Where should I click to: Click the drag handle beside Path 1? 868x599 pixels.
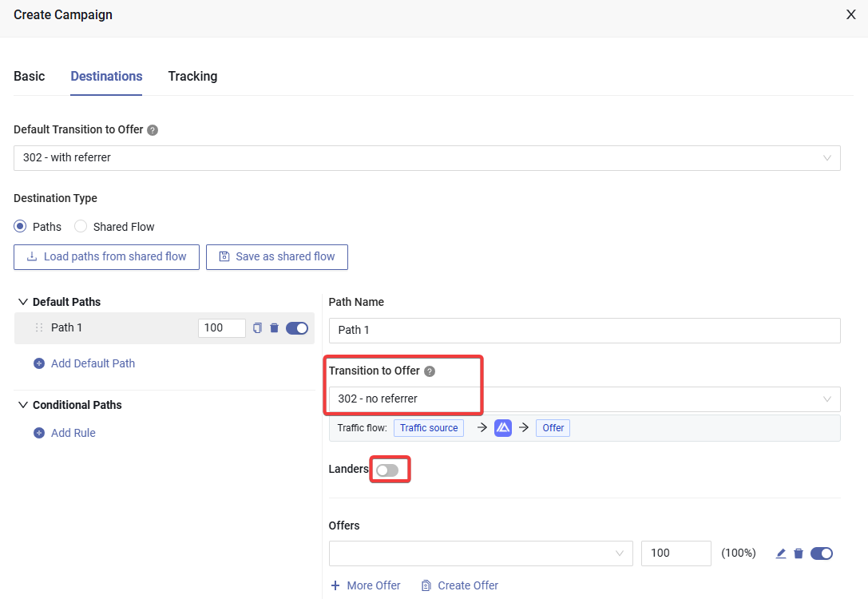[38, 327]
